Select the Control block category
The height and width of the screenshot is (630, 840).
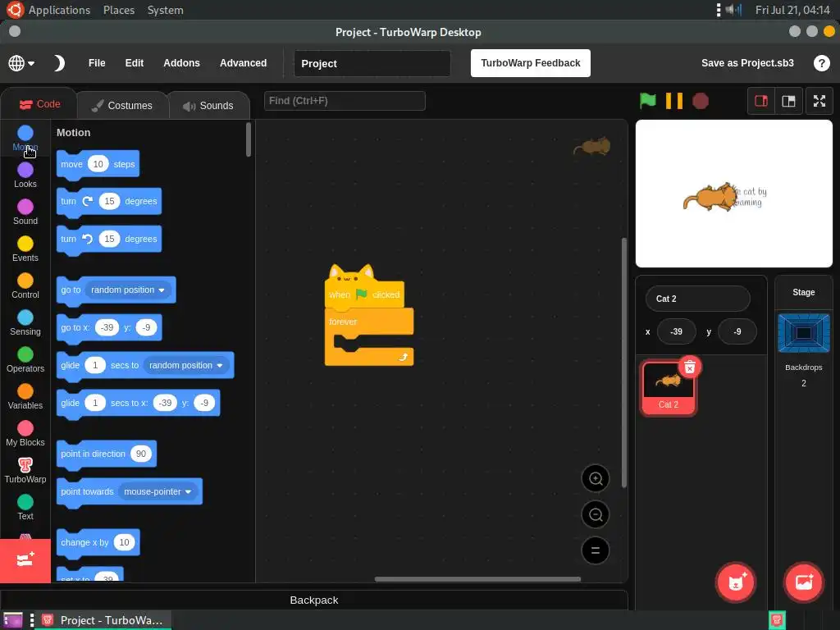tap(25, 286)
